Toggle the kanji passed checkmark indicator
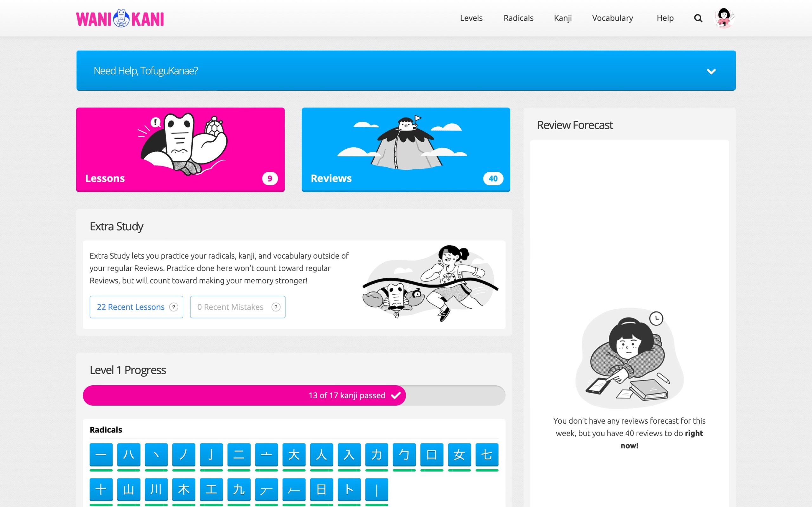 396,395
